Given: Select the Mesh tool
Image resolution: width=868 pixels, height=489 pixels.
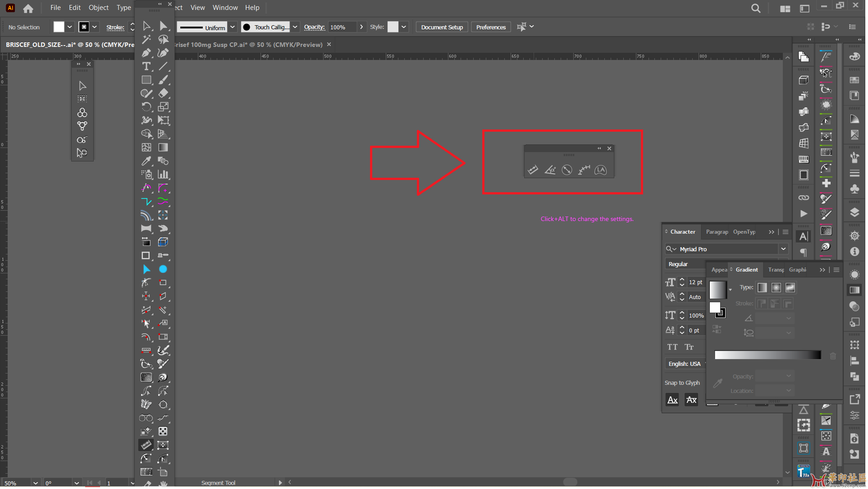Looking at the screenshot, I should coord(146,148).
